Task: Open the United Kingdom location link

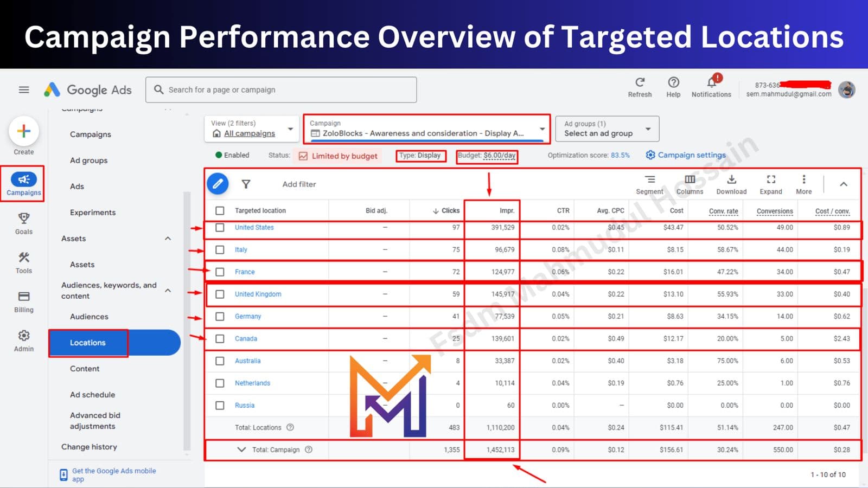Action: click(x=258, y=294)
